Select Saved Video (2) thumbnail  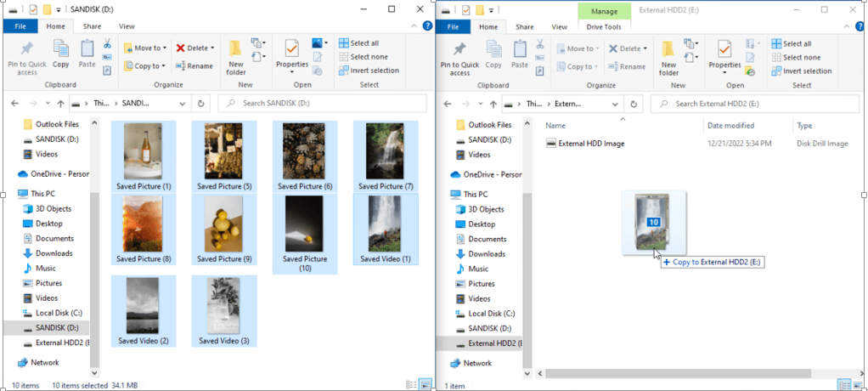pos(144,311)
